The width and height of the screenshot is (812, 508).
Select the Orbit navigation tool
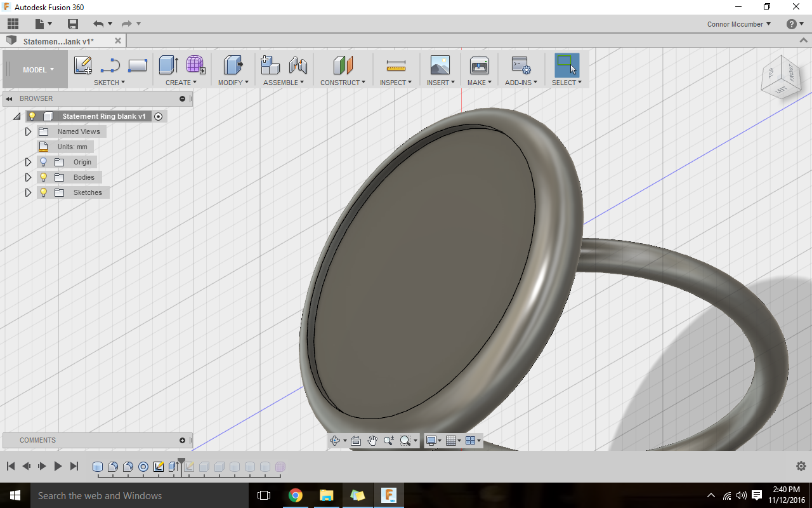click(335, 440)
